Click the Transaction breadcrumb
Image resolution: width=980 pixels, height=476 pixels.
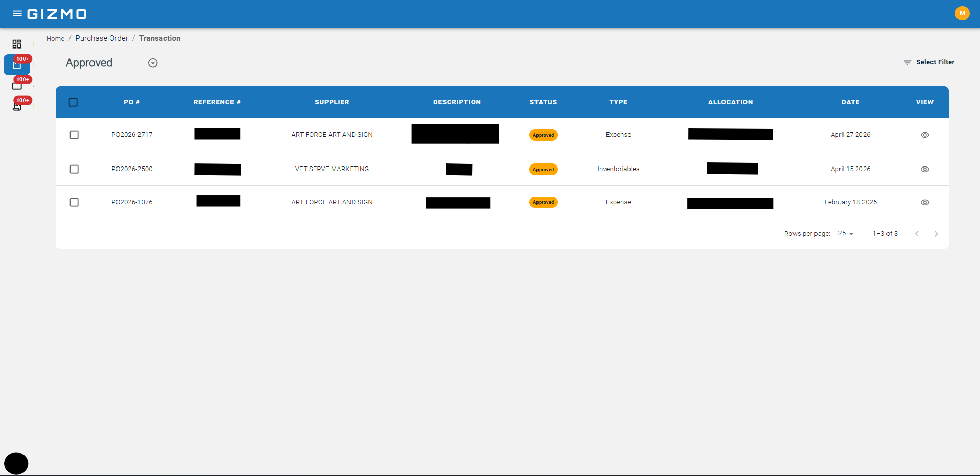(160, 38)
